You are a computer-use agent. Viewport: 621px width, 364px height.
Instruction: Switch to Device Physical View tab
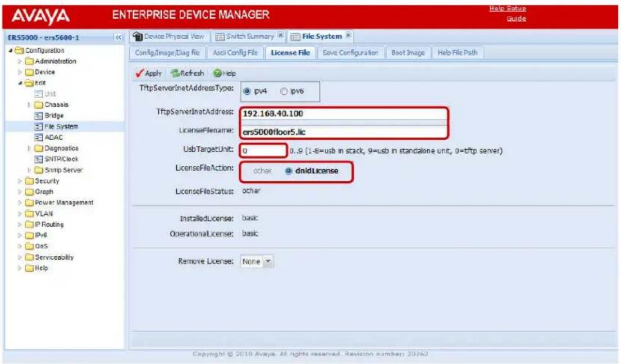click(169, 36)
